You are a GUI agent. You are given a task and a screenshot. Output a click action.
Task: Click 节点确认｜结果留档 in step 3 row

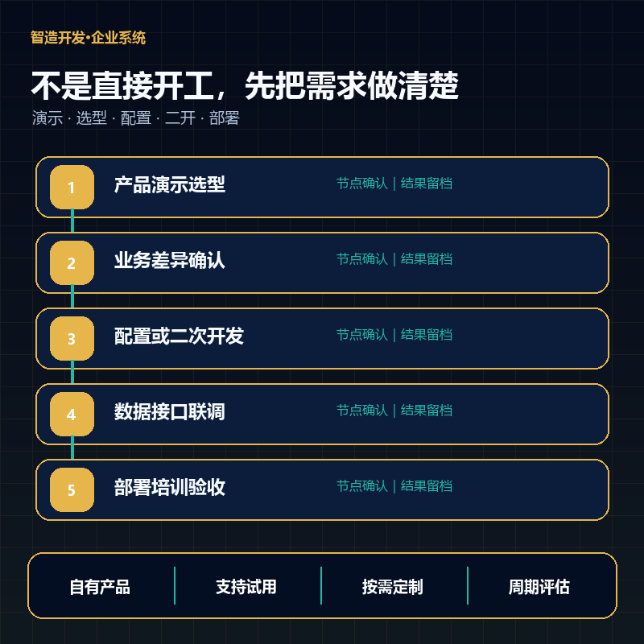[394, 335]
